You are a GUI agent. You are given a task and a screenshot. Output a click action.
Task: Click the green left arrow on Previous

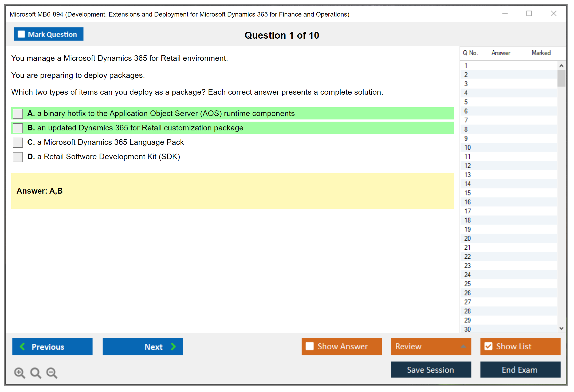[22, 346]
